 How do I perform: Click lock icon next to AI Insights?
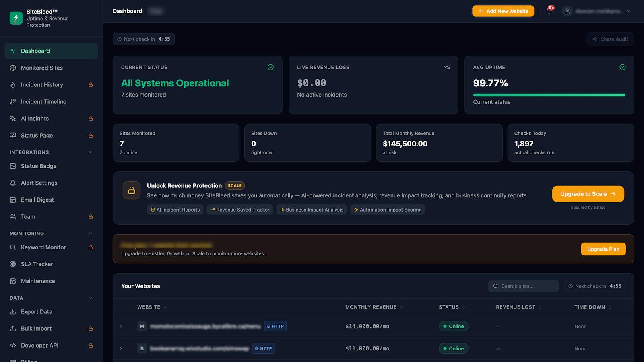pos(91,119)
